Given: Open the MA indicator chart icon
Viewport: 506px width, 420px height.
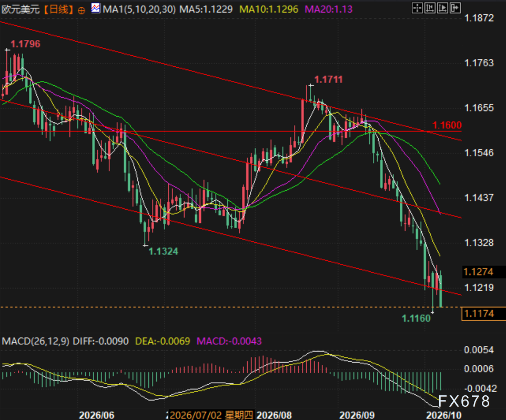Looking at the screenshot, I should click(96, 8).
